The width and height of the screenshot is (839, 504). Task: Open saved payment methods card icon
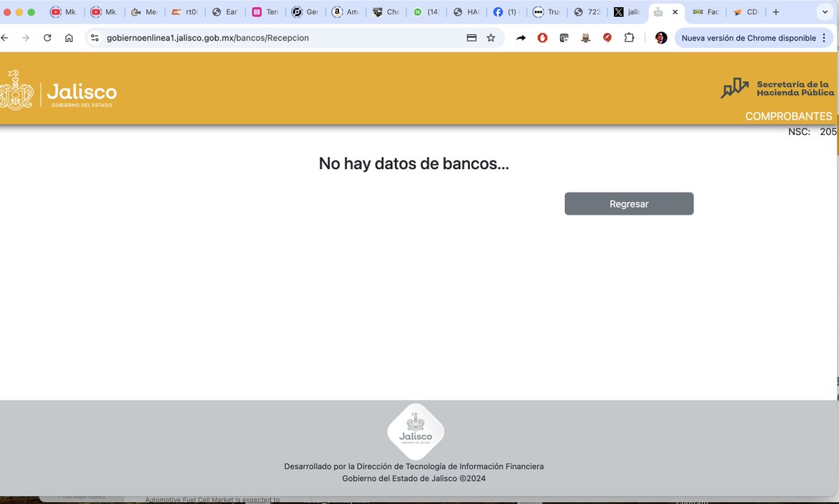[471, 38]
